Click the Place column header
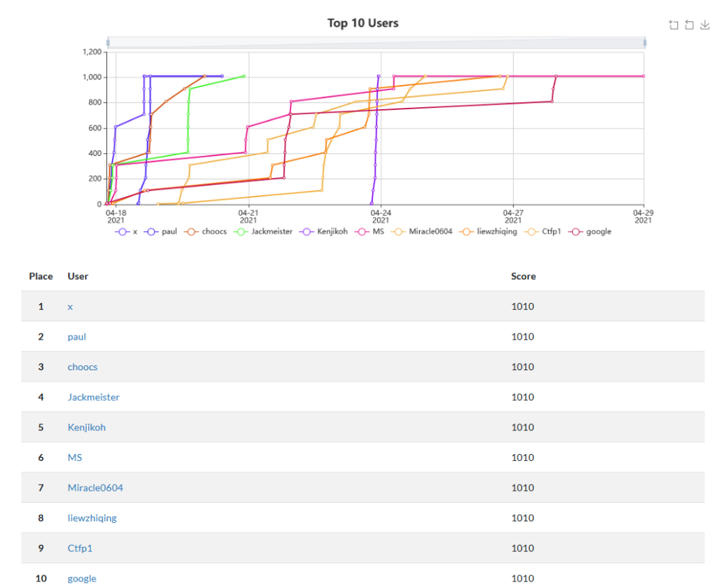The image size is (726, 588). 40,276
